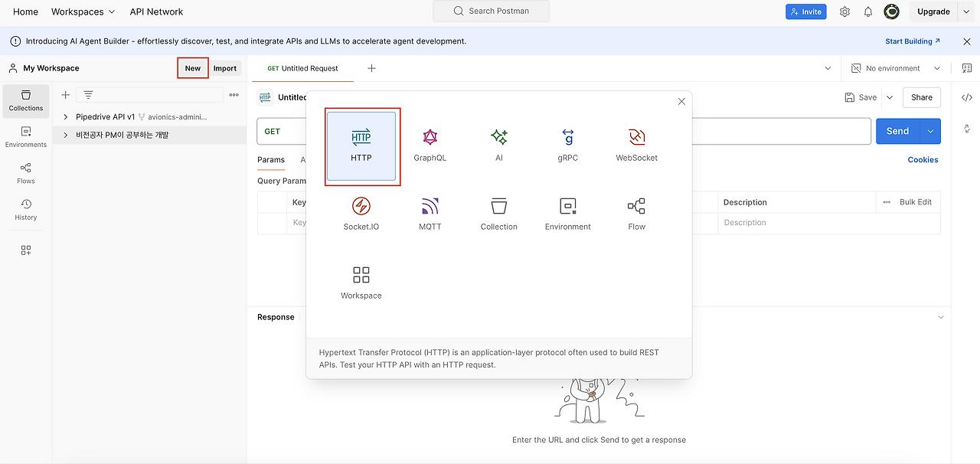Expand Pipedrive API v1 collection
The image size is (980, 464).
[66, 117]
